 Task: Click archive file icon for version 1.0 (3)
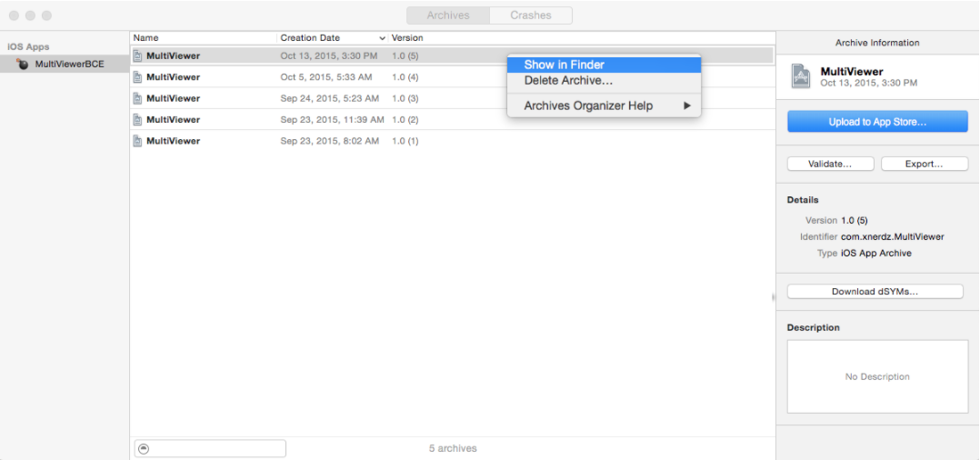click(x=137, y=98)
